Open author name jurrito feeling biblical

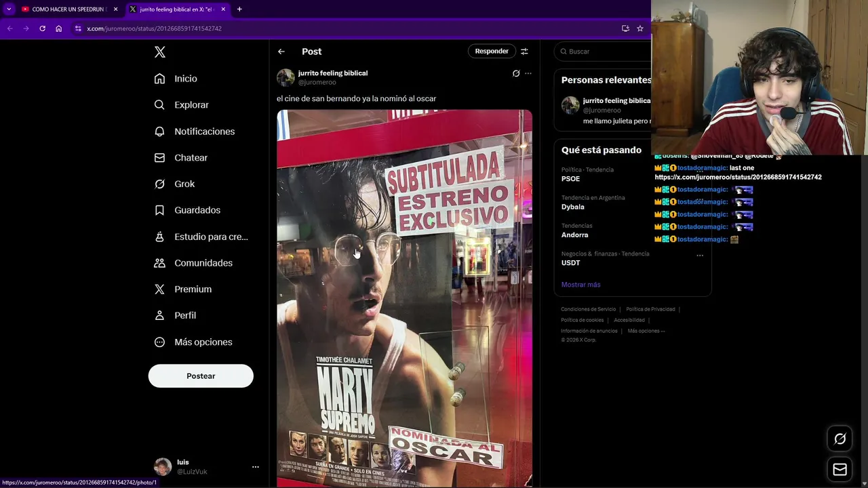(333, 73)
